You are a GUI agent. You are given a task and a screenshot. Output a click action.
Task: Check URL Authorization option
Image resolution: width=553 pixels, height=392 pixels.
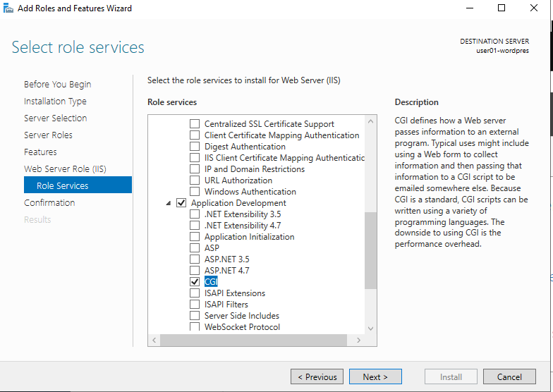(195, 180)
